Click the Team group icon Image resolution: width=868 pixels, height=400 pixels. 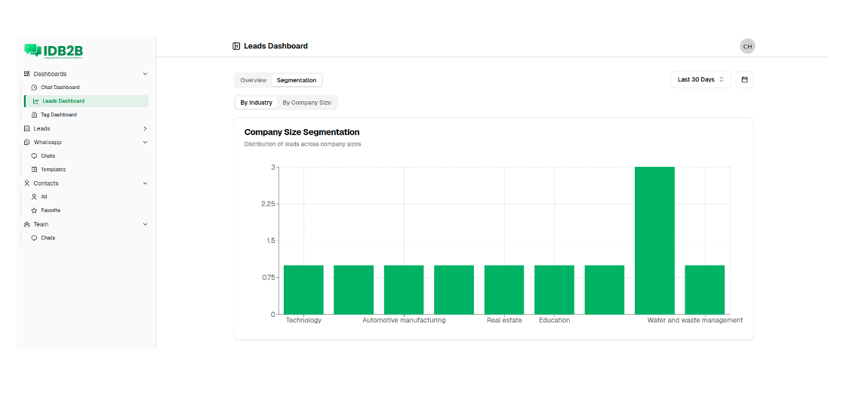(x=26, y=224)
